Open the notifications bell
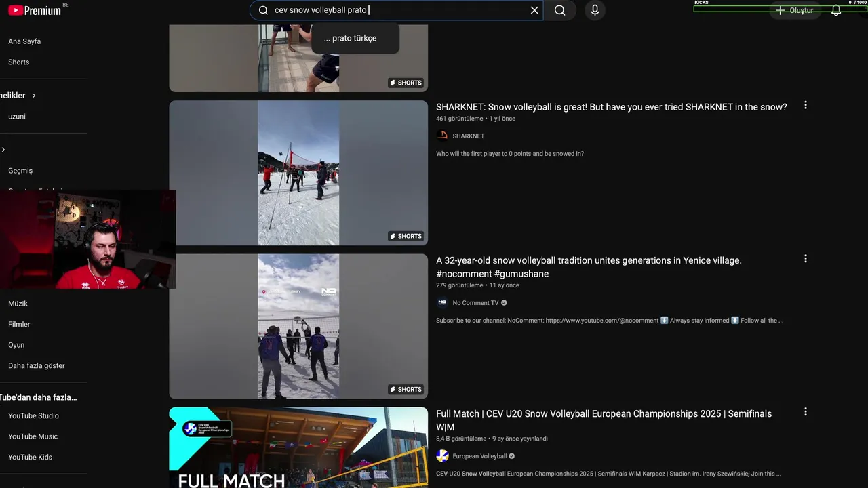The height and width of the screenshot is (488, 868). click(836, 10)
